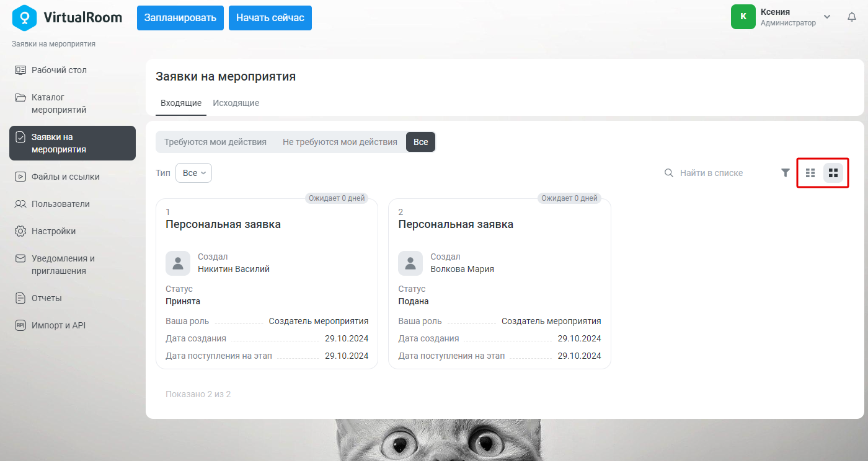Screen dimensions: 868x461
Task: Click the Волкова Мария creator name
Action: [x=463, y=269]
